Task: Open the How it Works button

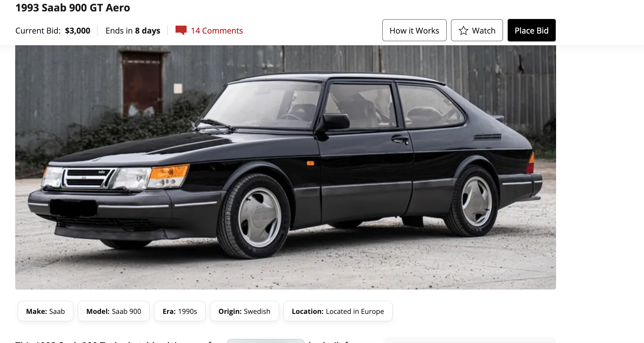Action: click(414, 30)
